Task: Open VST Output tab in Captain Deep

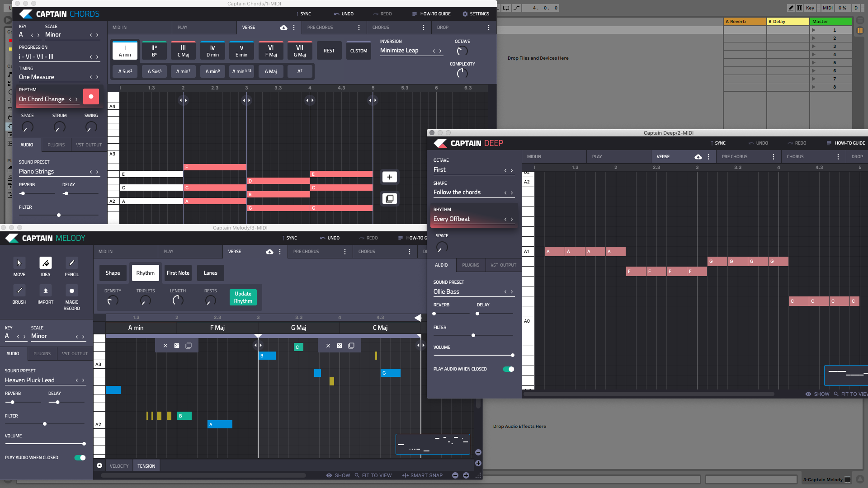Action: [x=503, y=265]
